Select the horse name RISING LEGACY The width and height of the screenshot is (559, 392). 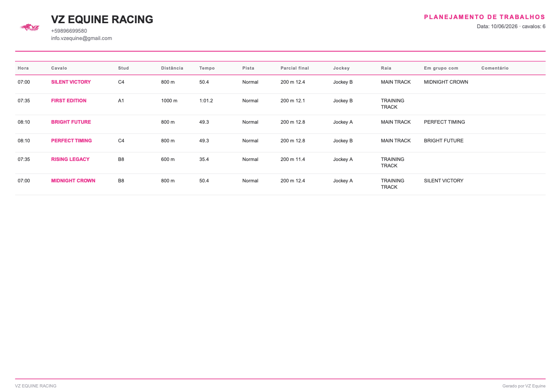(x=71, y=159)
